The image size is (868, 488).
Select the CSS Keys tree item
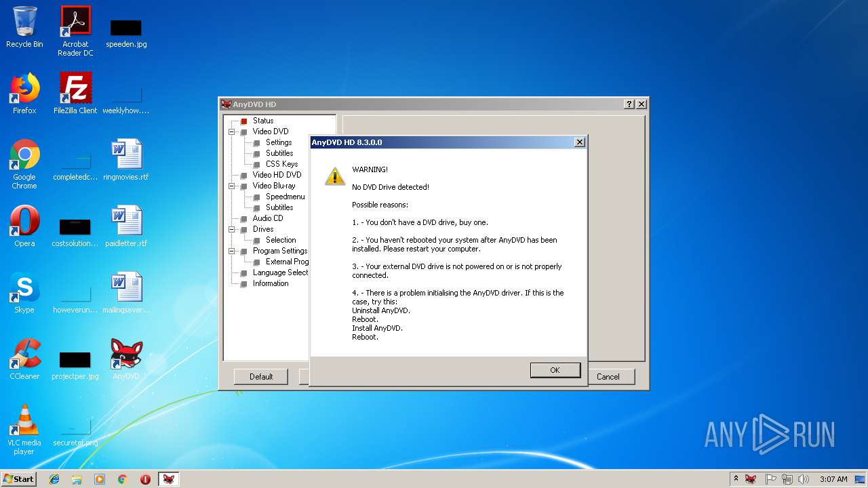point(282,164)
